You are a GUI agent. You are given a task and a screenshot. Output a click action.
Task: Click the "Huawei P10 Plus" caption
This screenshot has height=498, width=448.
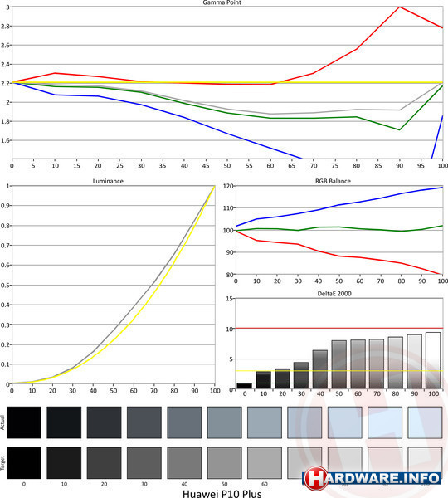point(222,494)
